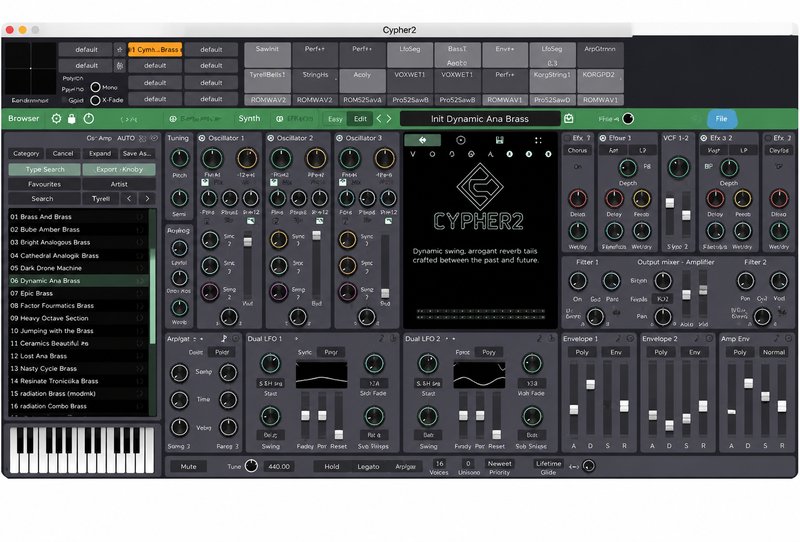Screen dimensions: 800x542
Task: Click the Efx 2 section power icon
Action: (704, 138)
